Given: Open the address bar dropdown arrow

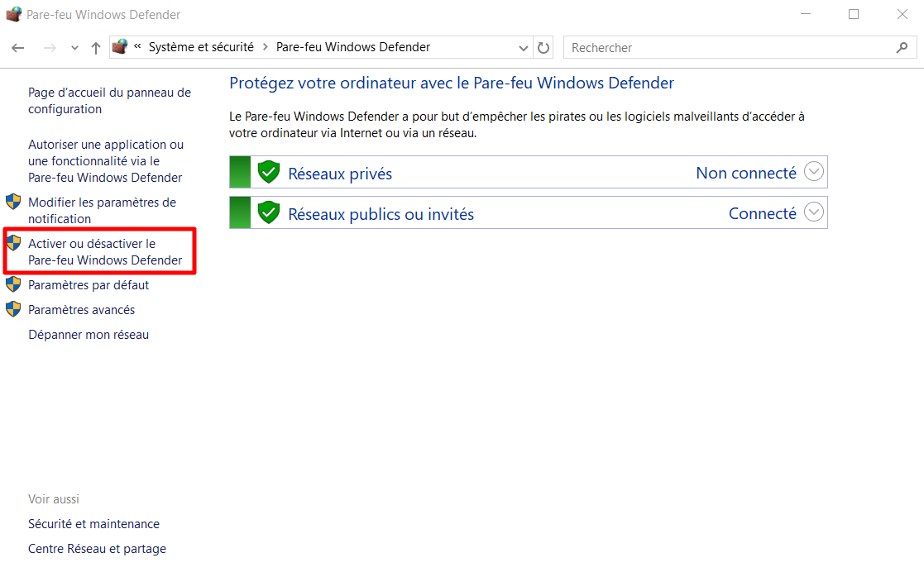Looking at the screenshot, I should [524, 47].
